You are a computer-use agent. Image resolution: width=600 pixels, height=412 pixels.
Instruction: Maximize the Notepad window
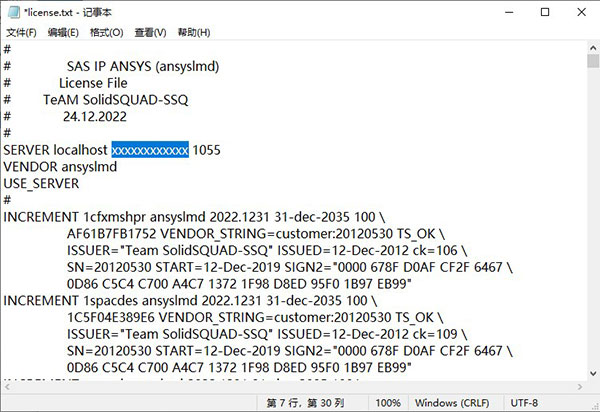[545, 12]
